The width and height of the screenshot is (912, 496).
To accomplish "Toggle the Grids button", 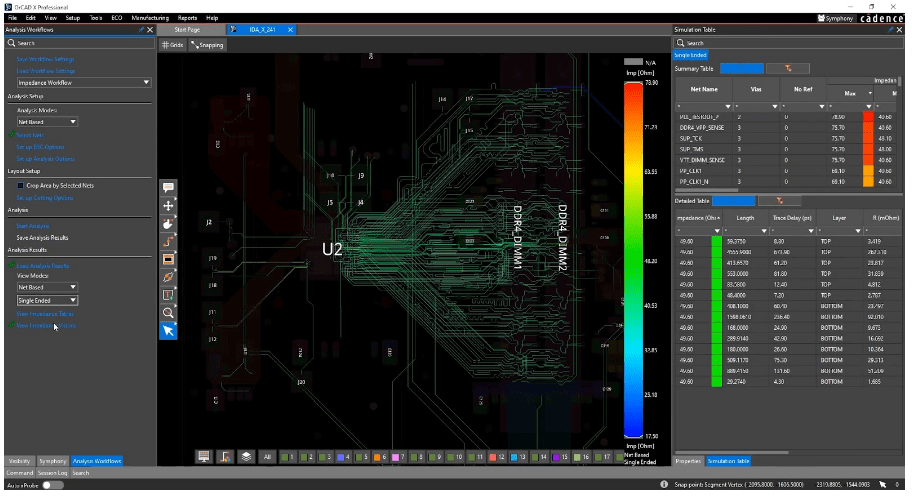I will click(173, 45).
